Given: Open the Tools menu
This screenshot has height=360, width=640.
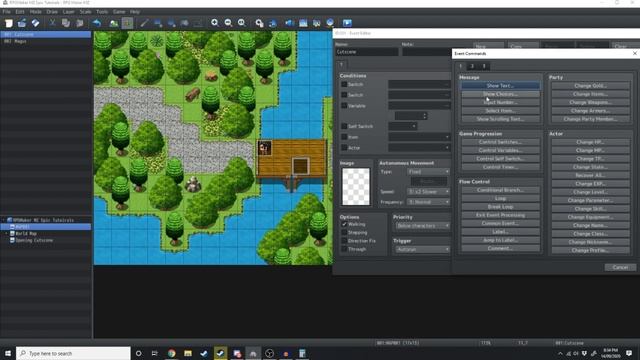Looking at the screenshot, I should 102,12.
